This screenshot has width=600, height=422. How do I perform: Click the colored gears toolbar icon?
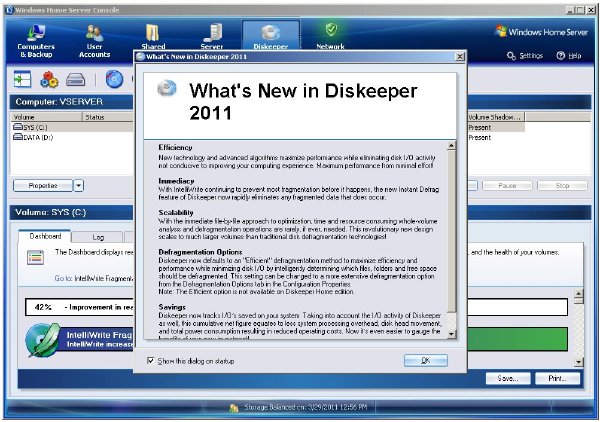pos(49,80)
